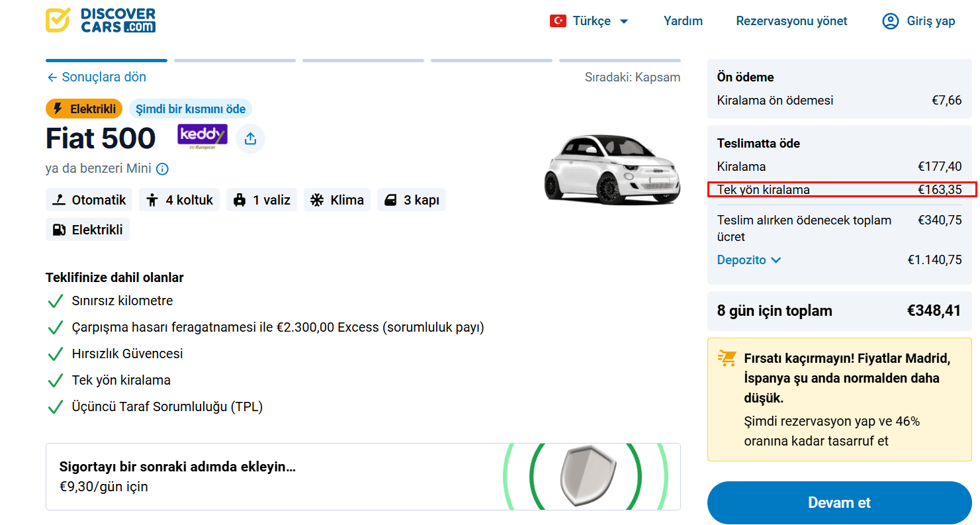Click the €9,30/gün için price text
Image resolution: width=980 pixels, height=525 pixels.
coord(104,487)
